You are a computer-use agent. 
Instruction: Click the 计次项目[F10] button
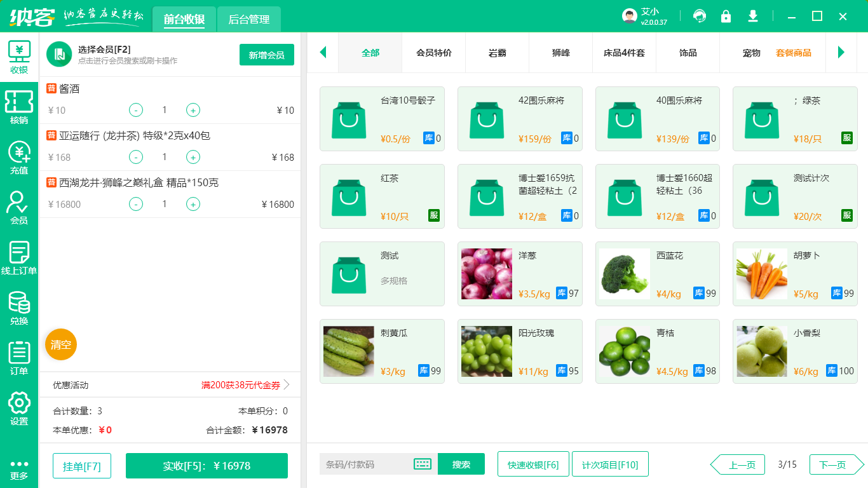(610, 464)
